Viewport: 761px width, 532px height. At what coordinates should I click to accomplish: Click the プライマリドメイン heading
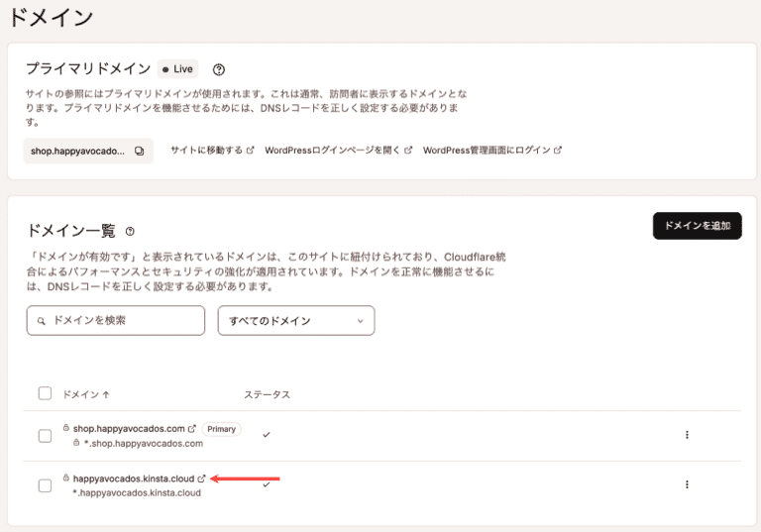click(88, 69)
